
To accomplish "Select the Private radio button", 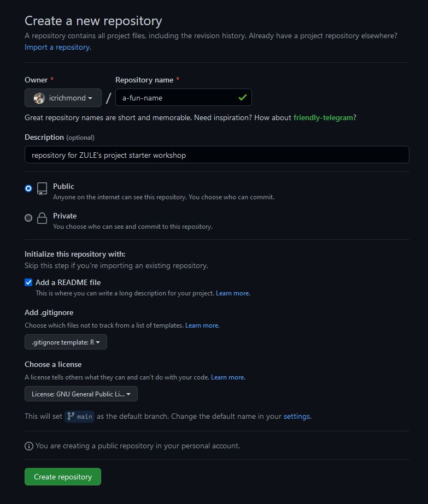I will click(28, 218).
